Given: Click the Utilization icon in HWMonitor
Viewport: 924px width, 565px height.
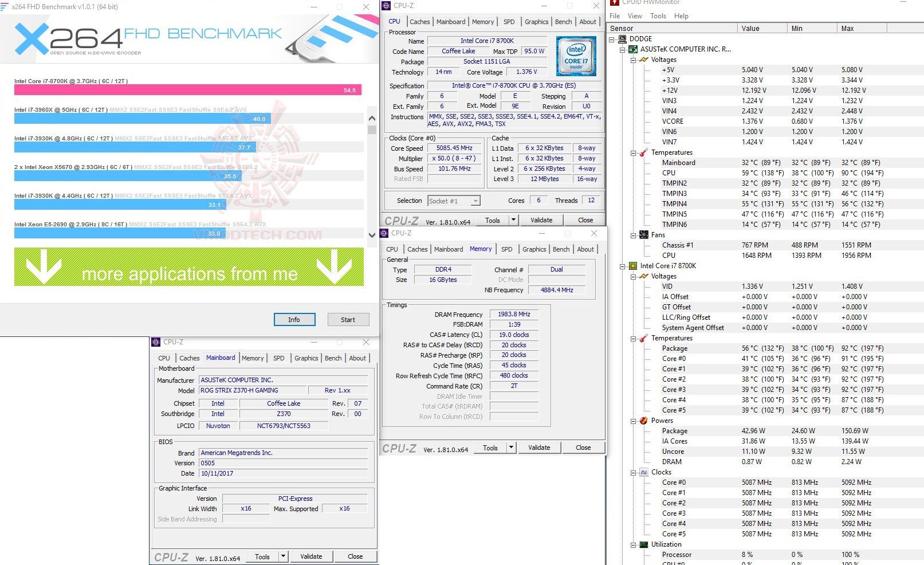Looking at the screenshot, I should tap(644, 544).
